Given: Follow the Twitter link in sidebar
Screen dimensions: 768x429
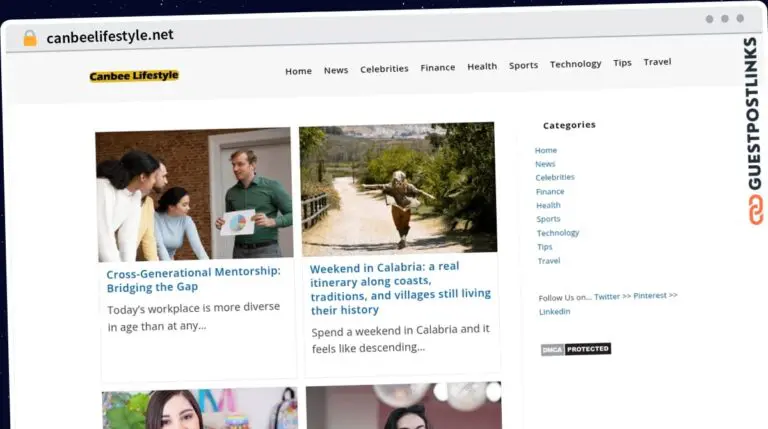Looking at the screenshot, I should [607, 297].
